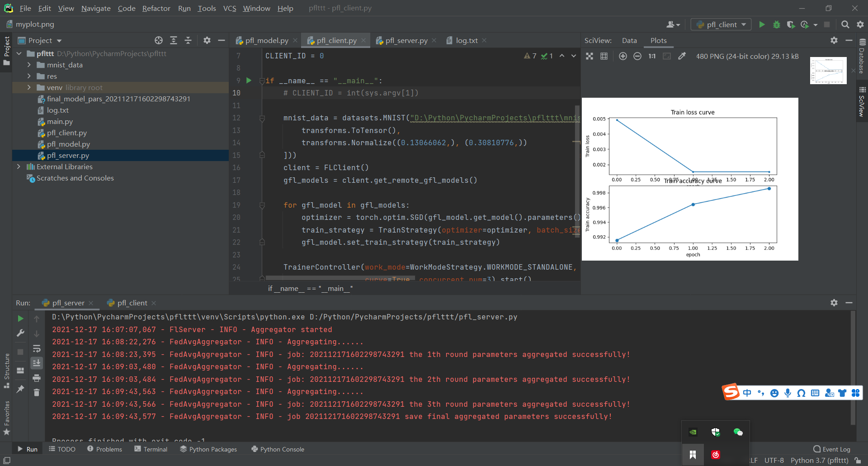
Task: Open Project panel options gear
Action: (207, 40)
